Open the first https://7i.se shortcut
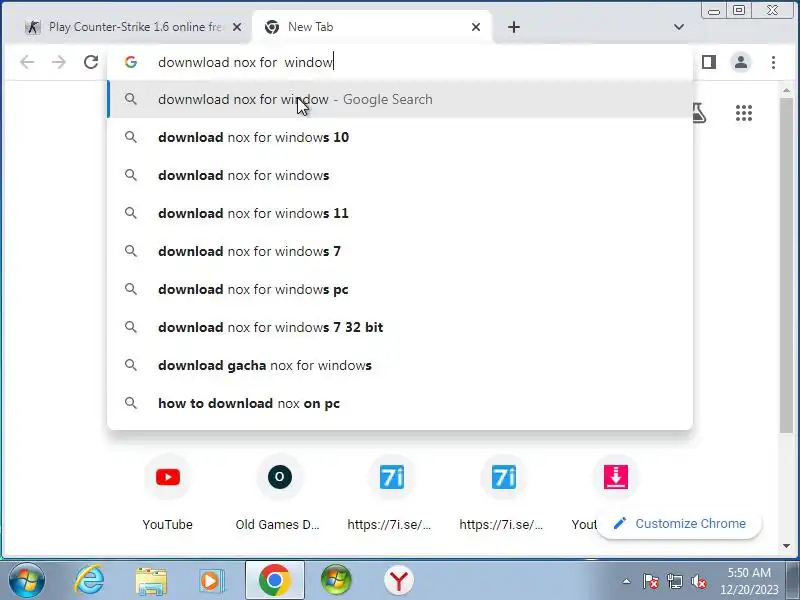The image size is (800, 600). (x=391, y=493)
